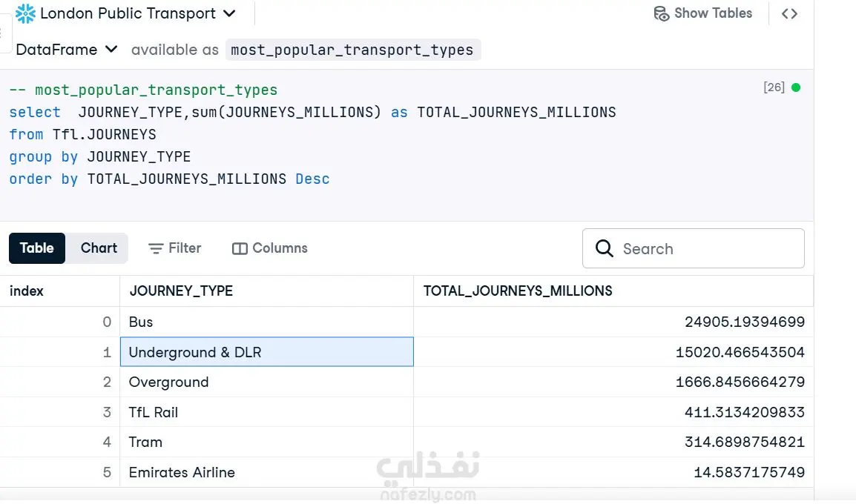
Task: Toggle the code view brackets icon
Action: pos(789,13)
